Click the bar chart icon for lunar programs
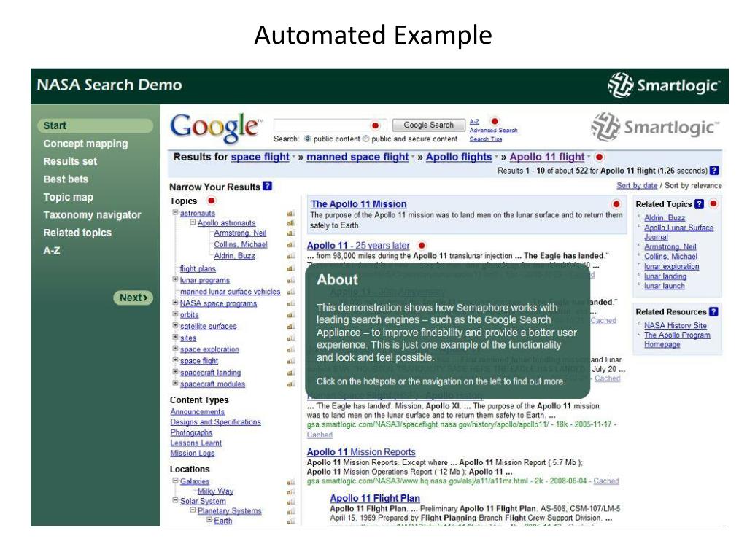Viewport: 747px width, 560px height. coord(291,280)
